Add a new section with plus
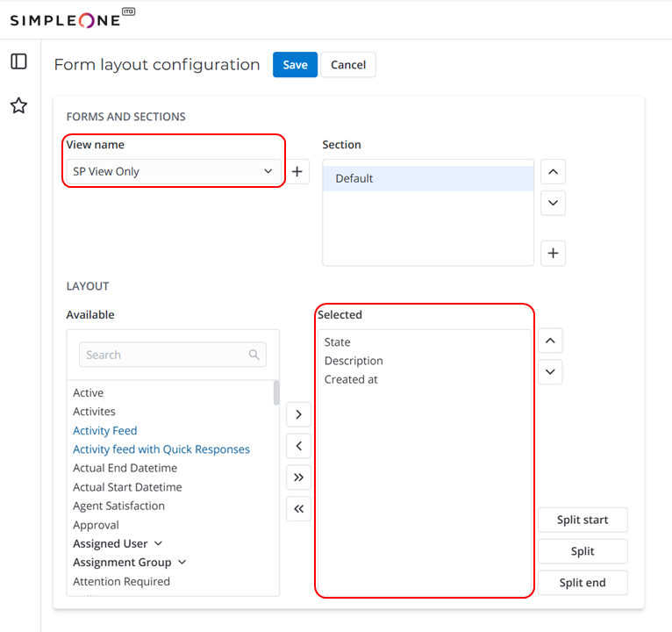This screenshot has width=672, height=632. pos(553,254)
